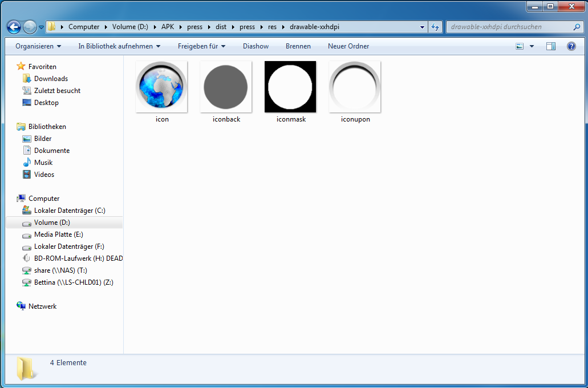The width and height of the screenshot is (588, 388).
Task: Select Lokaler Datenträger (C:) drive
Action: (70, 211)
